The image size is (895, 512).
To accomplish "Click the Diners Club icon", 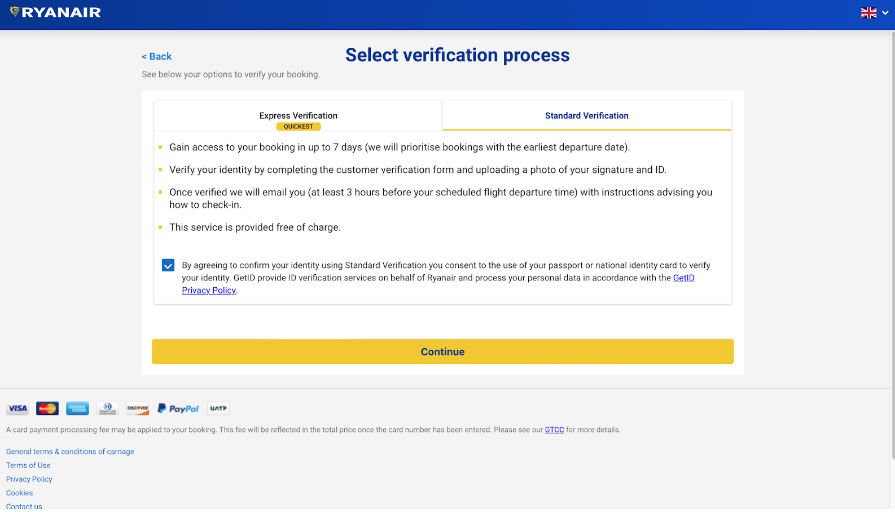I will pyautogui.click(x=107, y=408).
